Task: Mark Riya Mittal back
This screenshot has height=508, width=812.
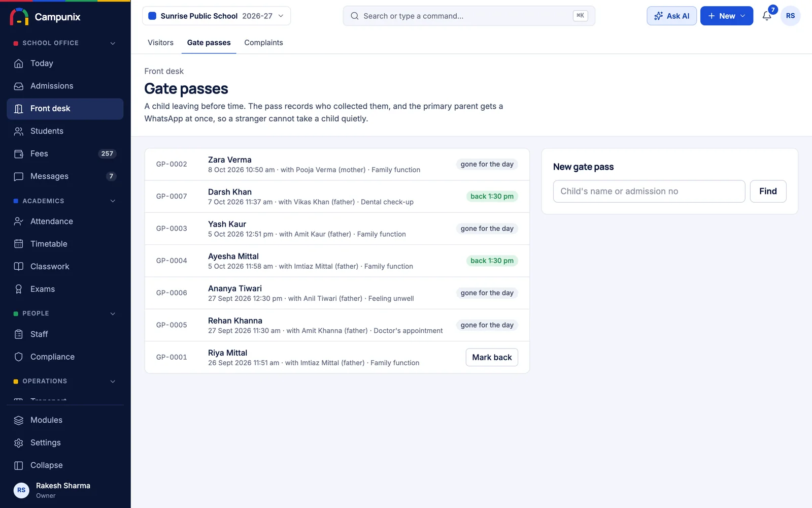Action: (x=492, y=357)
